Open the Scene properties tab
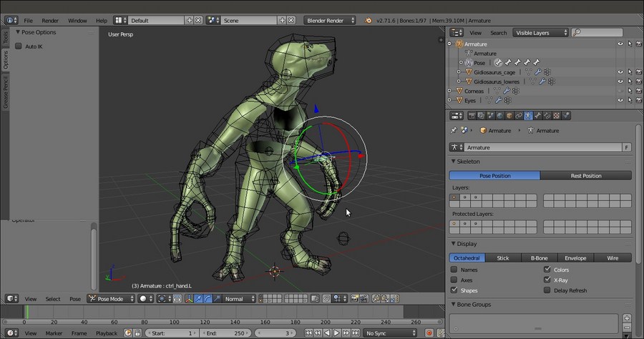644x339 pixels. click(490, 116)
